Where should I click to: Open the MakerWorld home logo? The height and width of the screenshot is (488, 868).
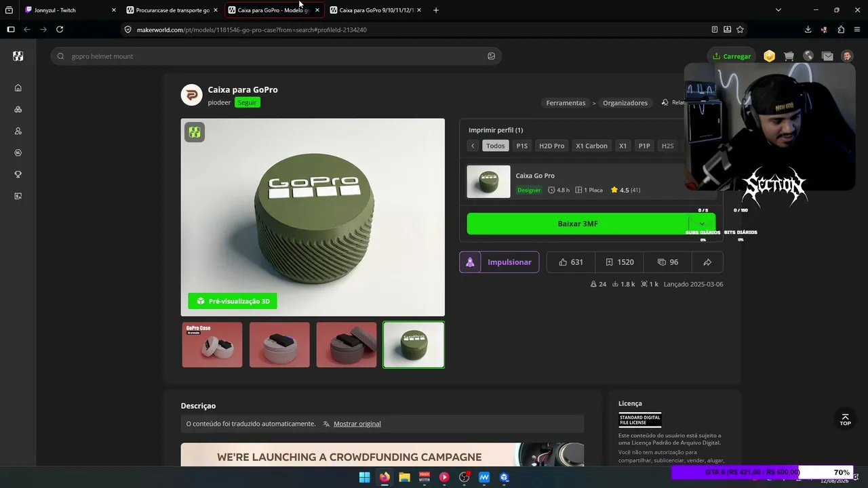pos(18,56)
